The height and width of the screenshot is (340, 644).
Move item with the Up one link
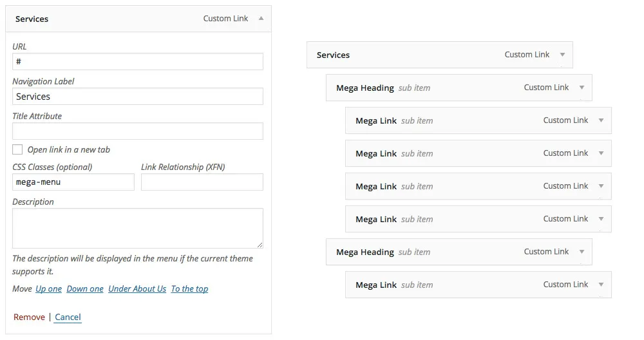[x=49, y=289]
